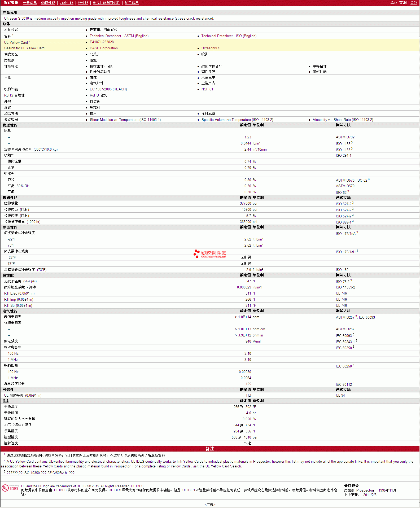
Task: Open Viscosity vs. Shear Rate chart
Action: click(x=343, y=120)
